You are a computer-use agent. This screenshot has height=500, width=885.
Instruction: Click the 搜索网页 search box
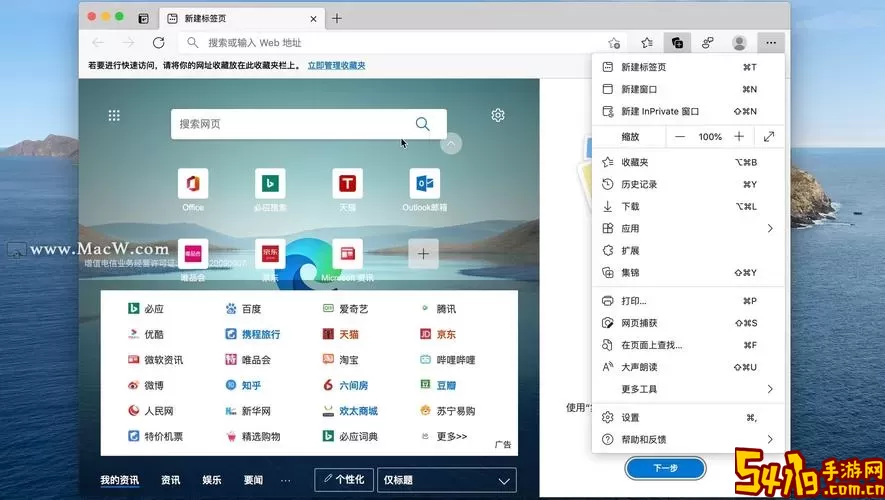coord(309,124)
